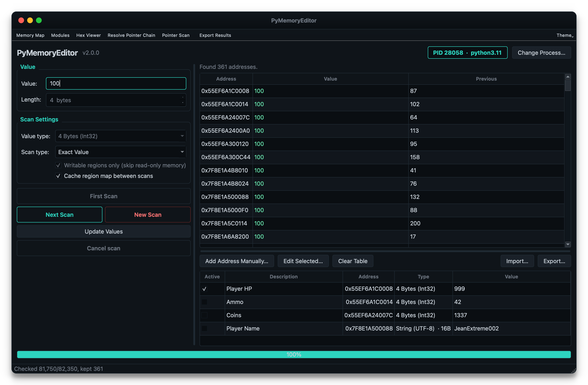Click the results scrollbar up arrow

pyautogui.click(x=568, y=77)
